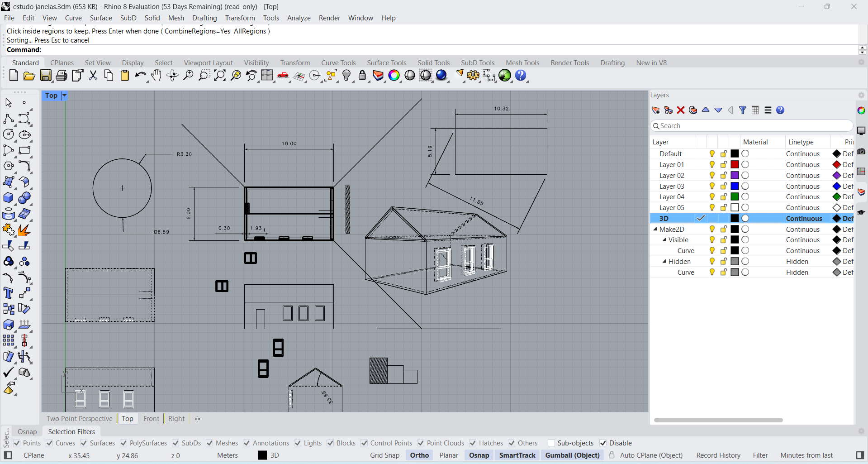Uncheck the Curves selection filter
Image resolution: width=868 pixels, height=464 pixels.
point(49,443)
